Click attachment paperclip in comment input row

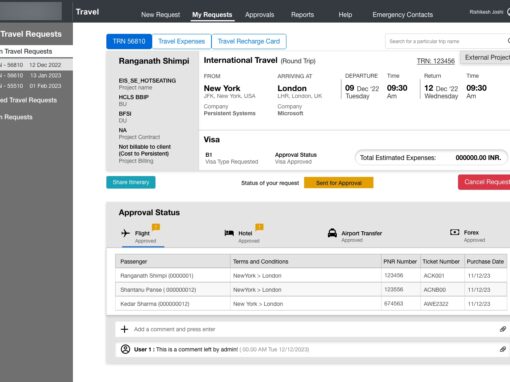(503, 329)
